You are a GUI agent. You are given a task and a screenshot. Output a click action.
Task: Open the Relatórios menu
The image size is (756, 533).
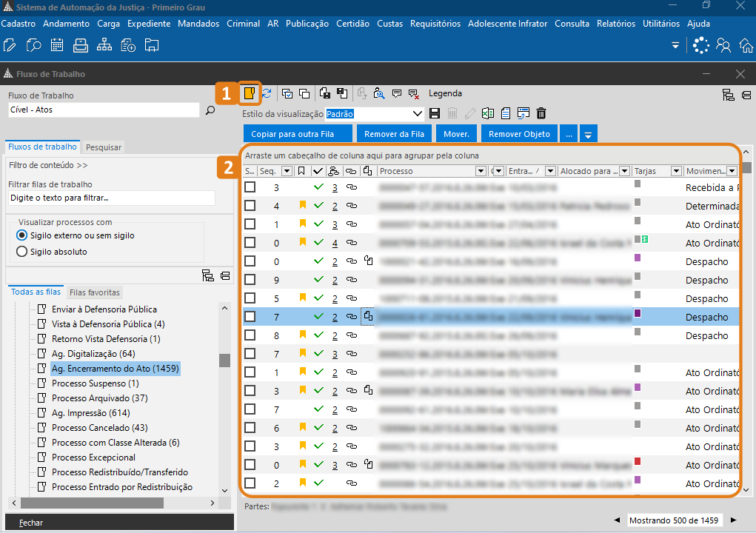pos(616,24)
